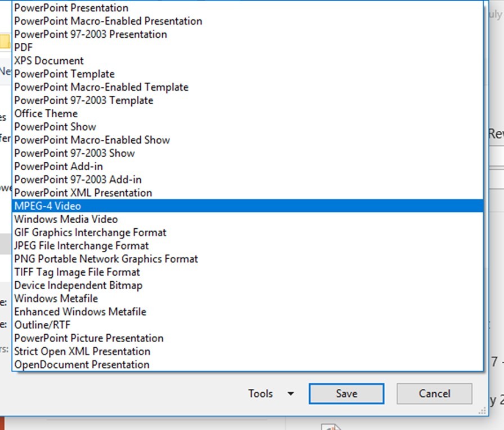504x430 pixels.
Task: Select PowerPoint Add-in type
Action: (x=248, y=166)
